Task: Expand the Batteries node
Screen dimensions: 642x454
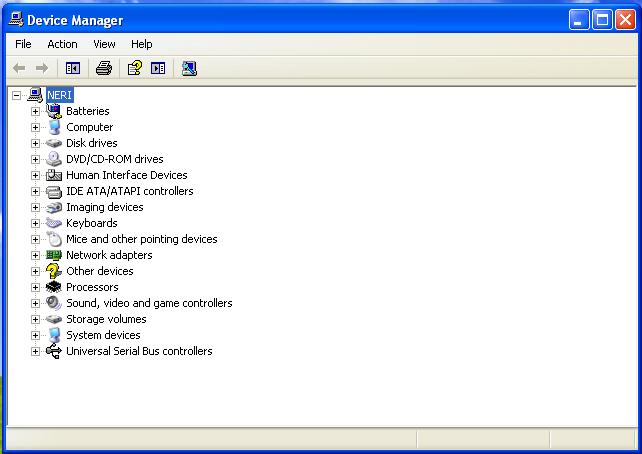Action: click(35, 111)
